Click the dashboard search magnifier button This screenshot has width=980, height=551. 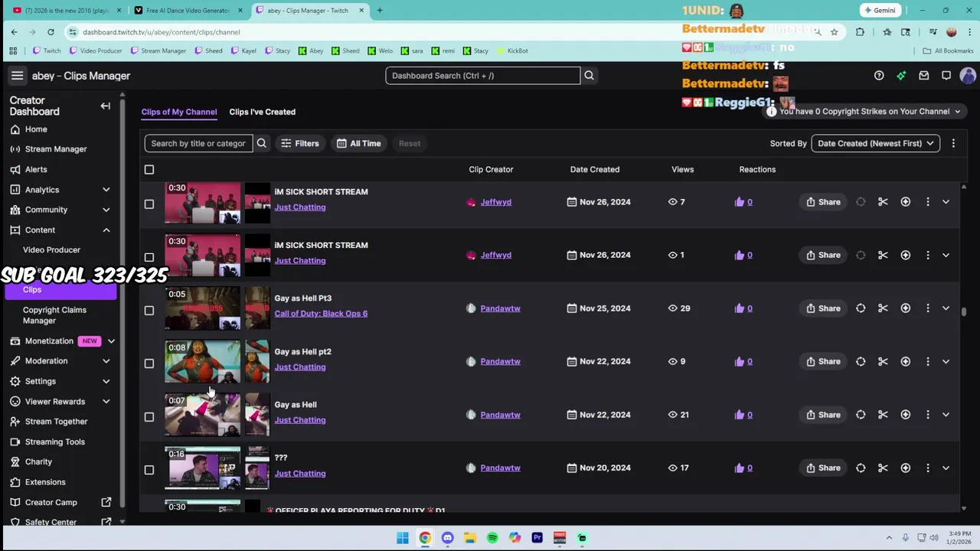589,76
